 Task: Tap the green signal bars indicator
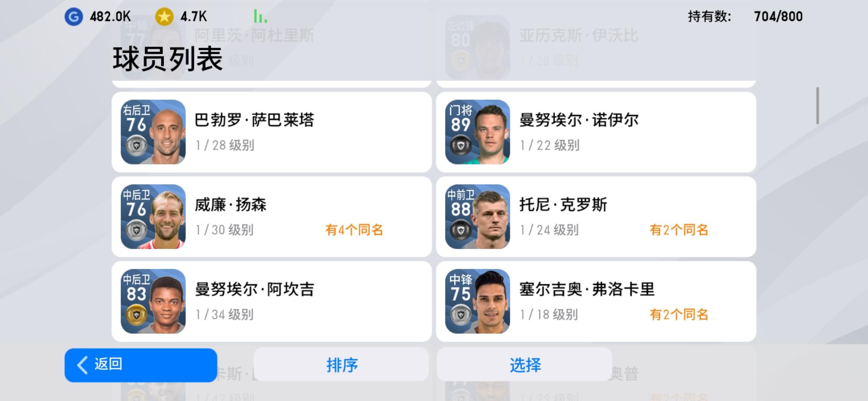pos(260,16)
